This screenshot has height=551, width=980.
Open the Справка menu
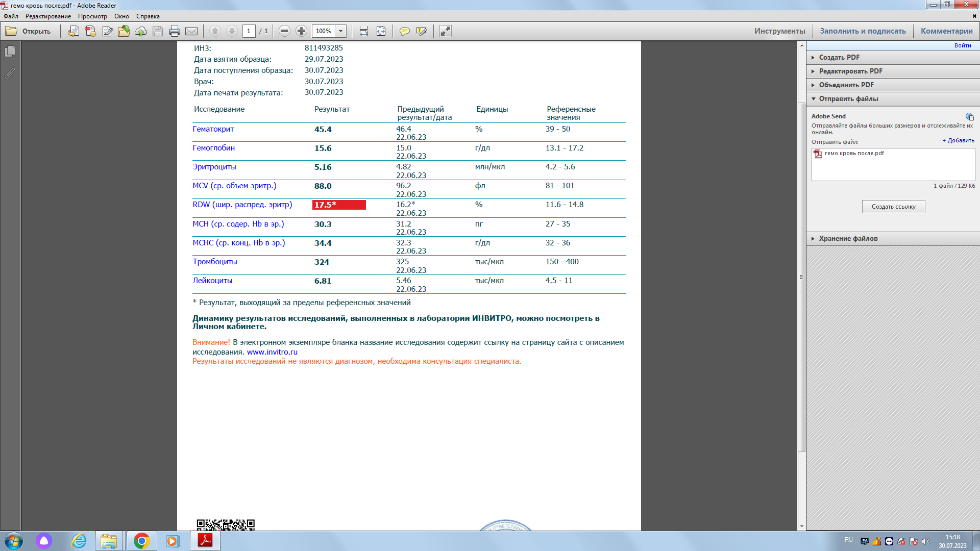coord(148,16)
